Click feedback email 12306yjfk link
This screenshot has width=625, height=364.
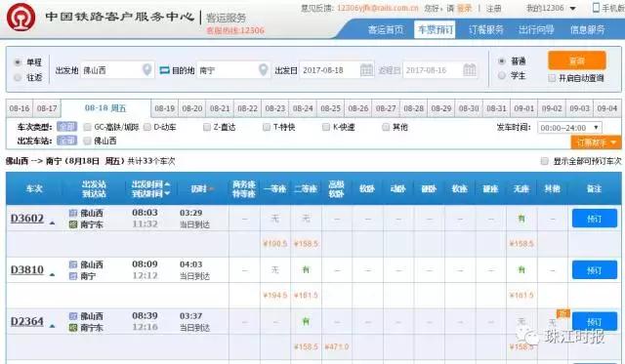pyautogui.click(x=378, y=8)
